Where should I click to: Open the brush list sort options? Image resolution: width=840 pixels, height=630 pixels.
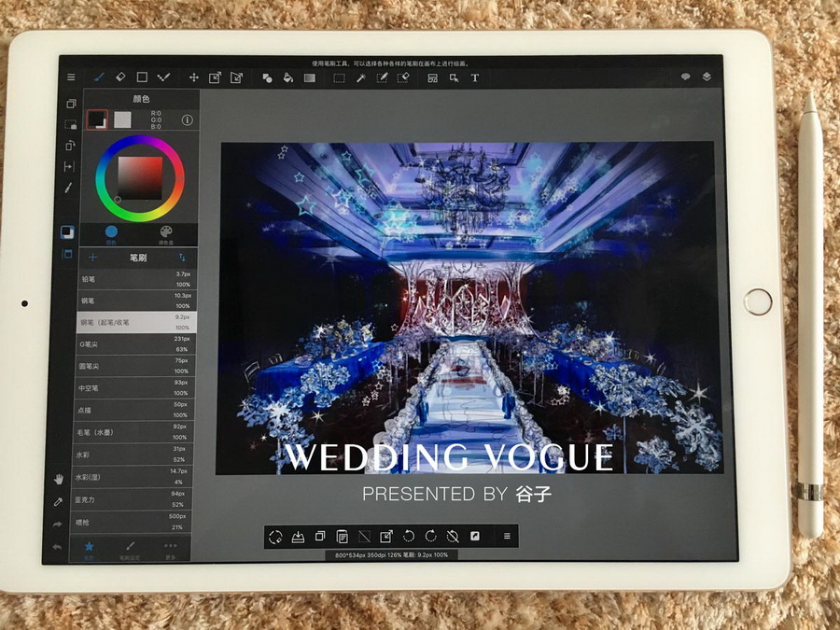182,257
